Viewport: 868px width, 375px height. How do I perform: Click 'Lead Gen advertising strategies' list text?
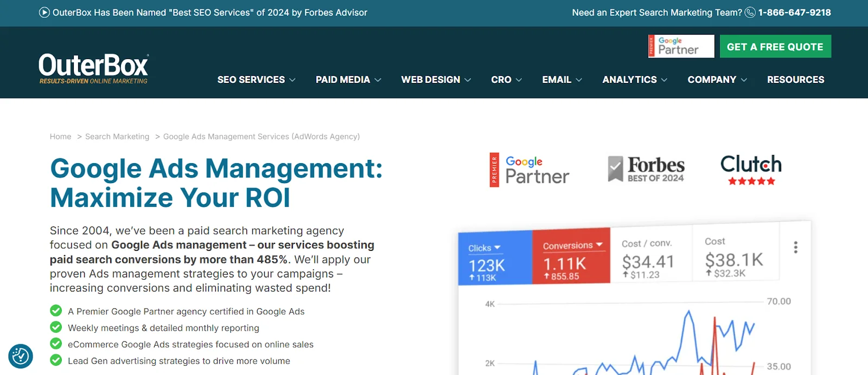[x=179, y=361]
